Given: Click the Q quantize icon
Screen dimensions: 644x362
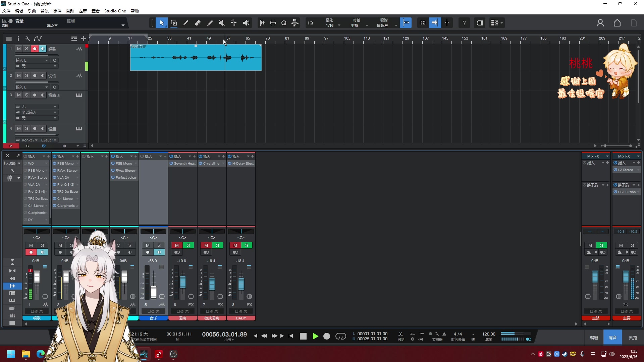Looking at the screenshot, I should [284, 23].
